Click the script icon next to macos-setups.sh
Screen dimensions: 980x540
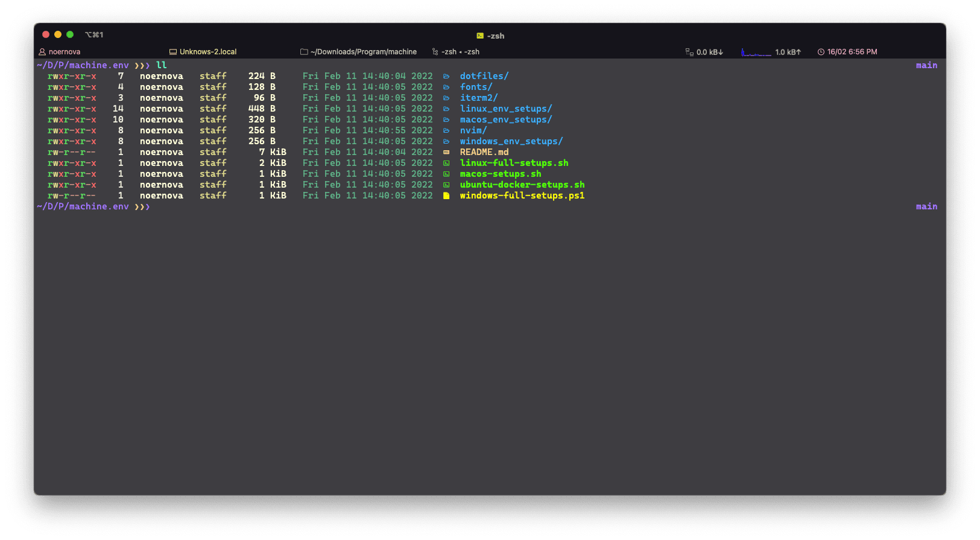446,174
